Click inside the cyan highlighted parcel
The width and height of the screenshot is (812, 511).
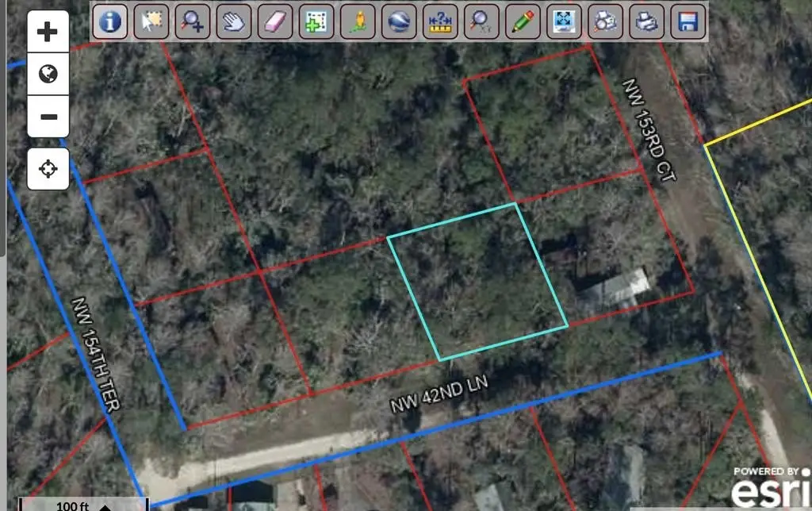point(477,282)
